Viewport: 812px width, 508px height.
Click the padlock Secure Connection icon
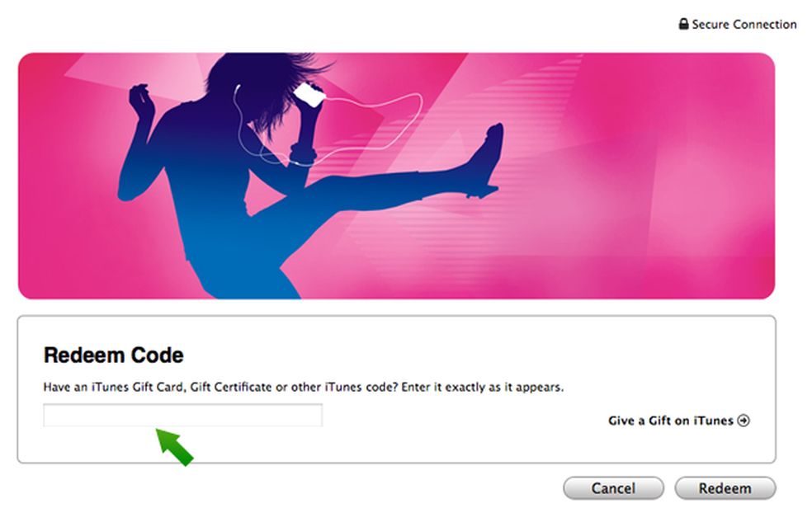point(683,24)
